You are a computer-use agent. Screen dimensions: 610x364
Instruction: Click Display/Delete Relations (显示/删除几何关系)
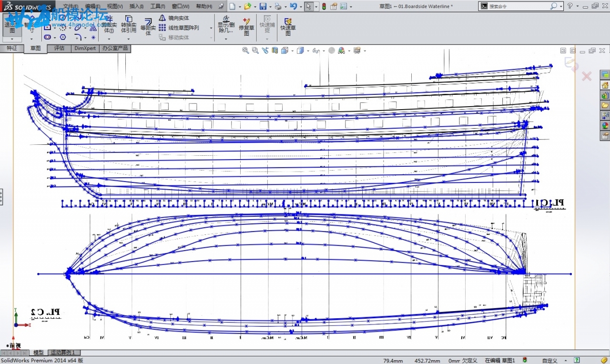pos(226,25)
